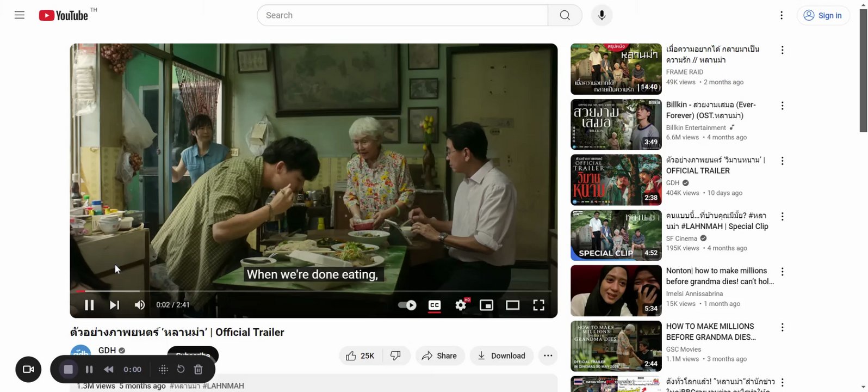Open the SPECIAL CLIP 4:52 thumbnail

(x=616, y=235)
